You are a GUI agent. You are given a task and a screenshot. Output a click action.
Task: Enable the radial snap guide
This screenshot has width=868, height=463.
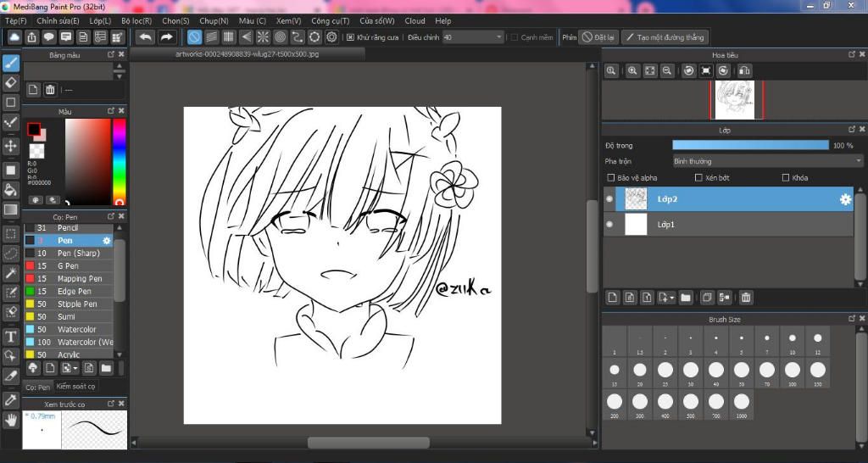263,37
